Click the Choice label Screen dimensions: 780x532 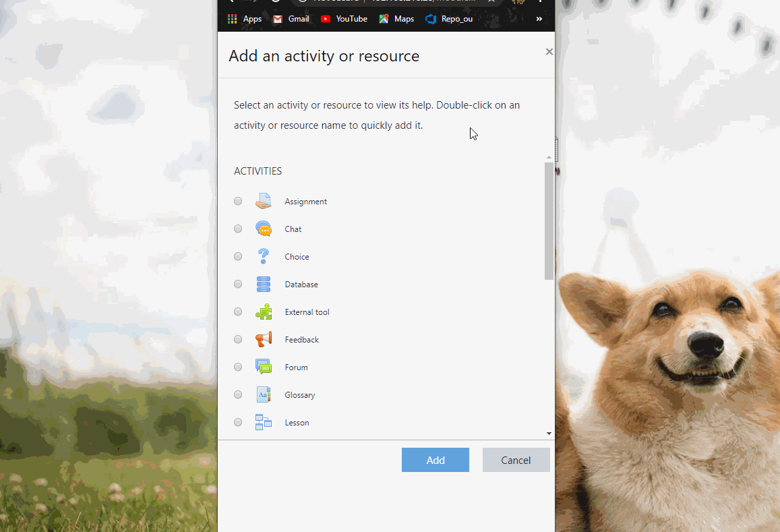point(297,257)
